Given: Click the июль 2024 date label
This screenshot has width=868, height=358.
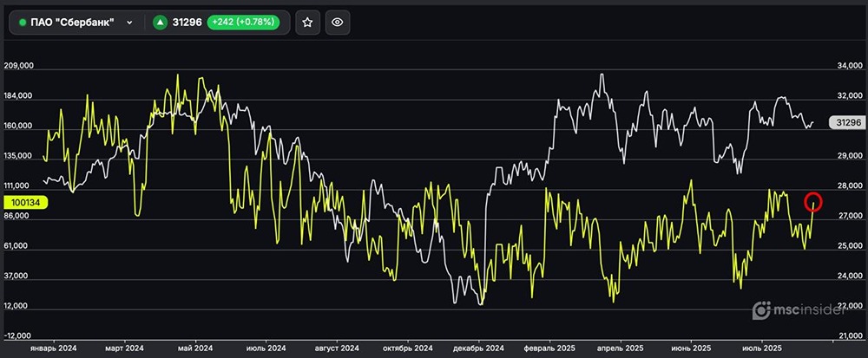Looking at the screenshot, I should (x=266, y=348).
